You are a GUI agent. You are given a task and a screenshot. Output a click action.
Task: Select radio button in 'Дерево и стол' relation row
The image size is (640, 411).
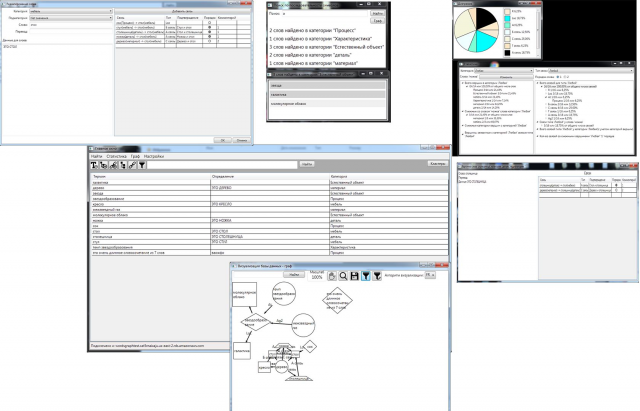[210, 41]
